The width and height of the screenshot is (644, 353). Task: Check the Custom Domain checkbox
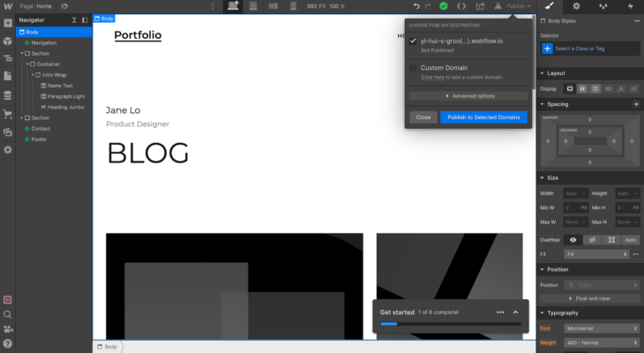point(413,68)
